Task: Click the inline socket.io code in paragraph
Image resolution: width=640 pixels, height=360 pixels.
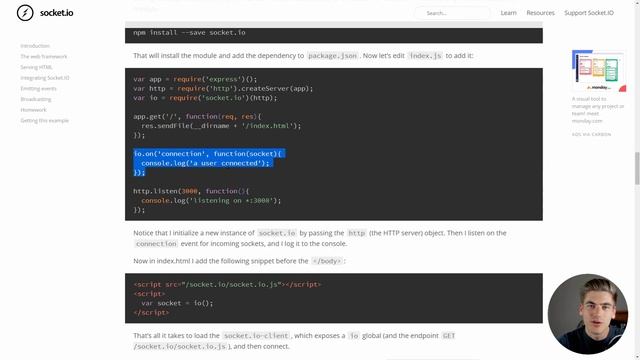Action: [x=277, y=233]
